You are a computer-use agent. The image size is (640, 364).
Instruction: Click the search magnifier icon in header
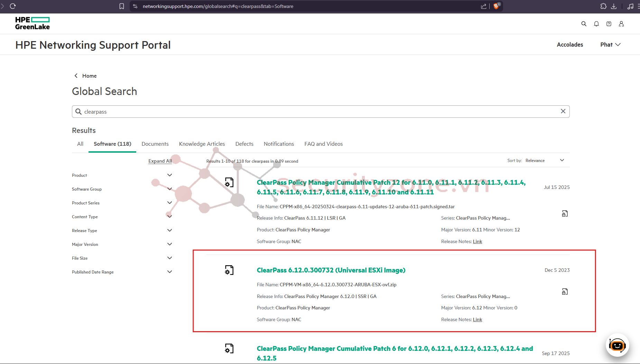tap(584, 24)
